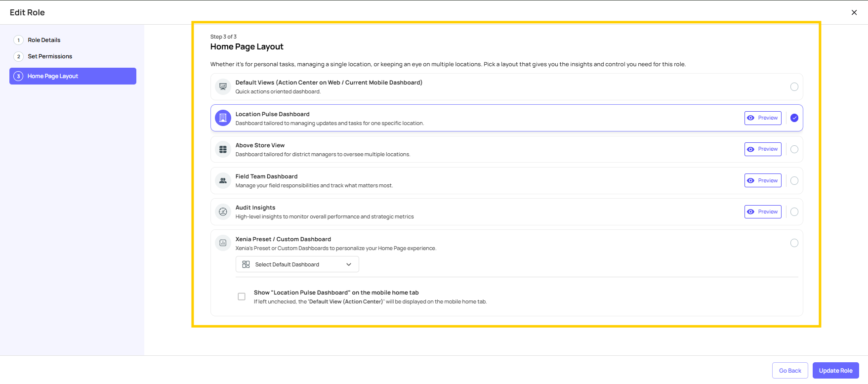
Task: Switch to the Set Permissions step
Action: pyautogui.click(x=50, y=56)
